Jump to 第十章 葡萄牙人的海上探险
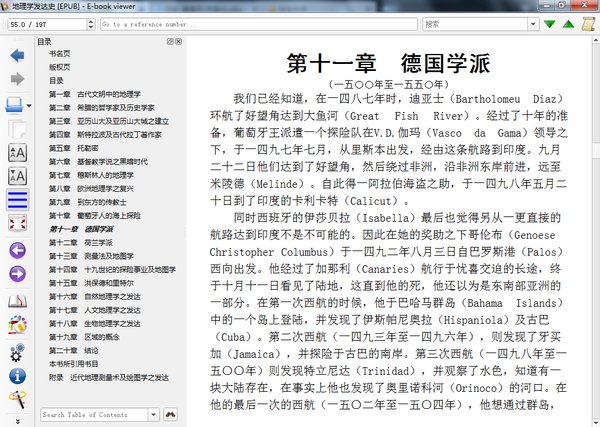Viewport: 600px width, 427px height. (x=95, y=216)
